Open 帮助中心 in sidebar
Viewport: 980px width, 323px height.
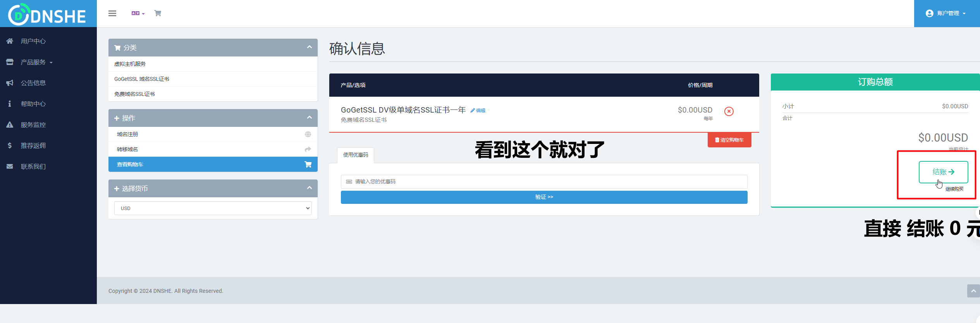click(33, 104)
